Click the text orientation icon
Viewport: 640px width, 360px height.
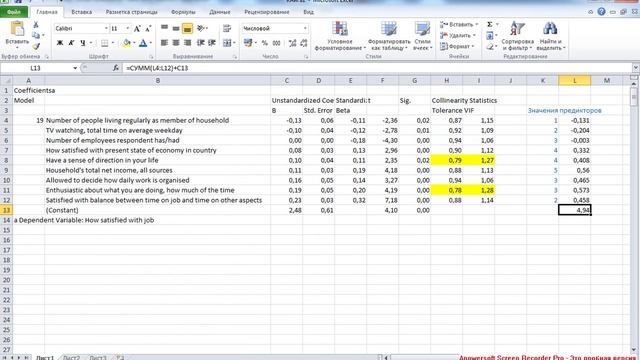coord(201,28)
